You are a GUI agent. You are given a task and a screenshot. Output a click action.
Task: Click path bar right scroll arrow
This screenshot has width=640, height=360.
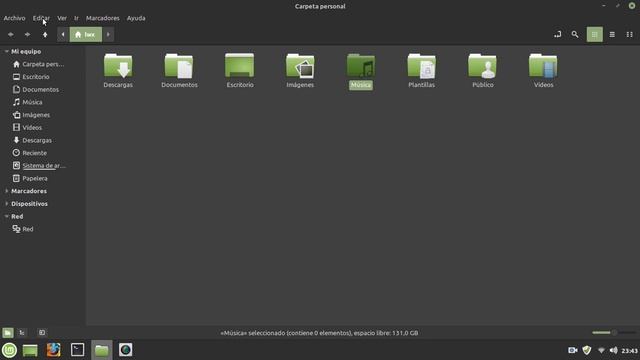click(x=108, y=35)
